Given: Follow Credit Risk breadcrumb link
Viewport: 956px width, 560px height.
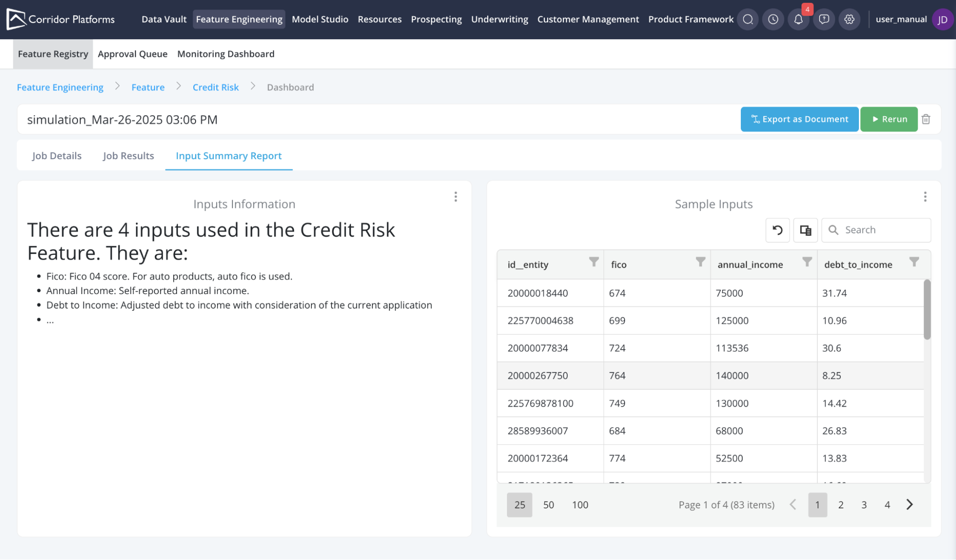Looking at the screenshot, I should tap(216, 87).
